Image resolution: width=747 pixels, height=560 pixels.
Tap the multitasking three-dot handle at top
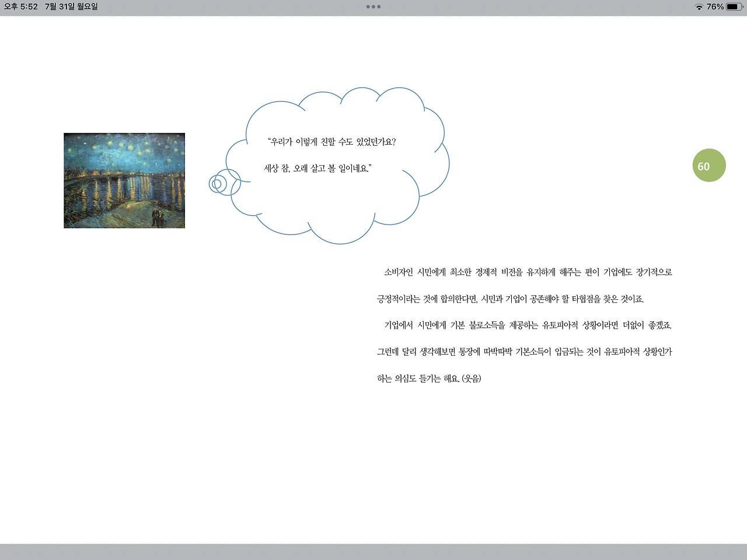373,6
